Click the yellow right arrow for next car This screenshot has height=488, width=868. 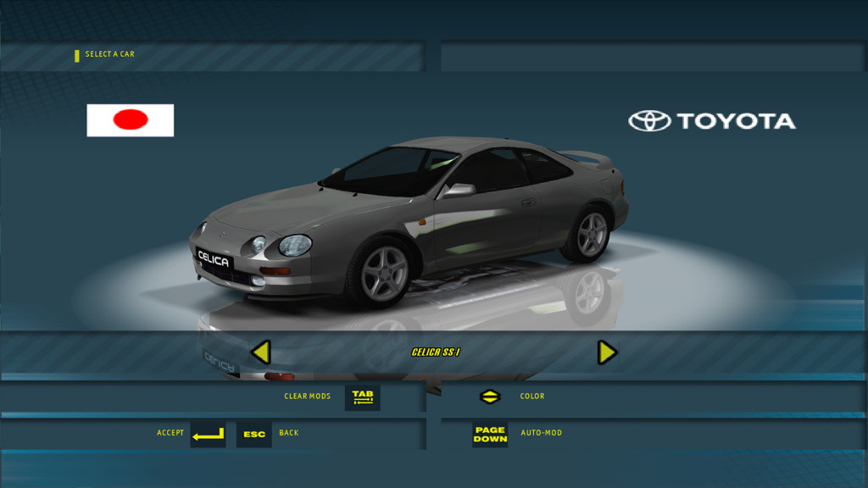click(607, 352)
